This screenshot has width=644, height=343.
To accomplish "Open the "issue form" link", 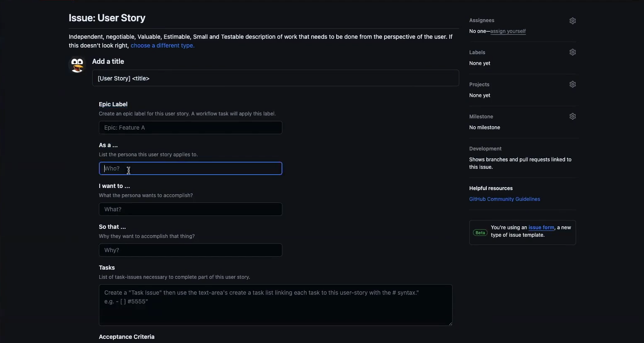I will 541,228.
